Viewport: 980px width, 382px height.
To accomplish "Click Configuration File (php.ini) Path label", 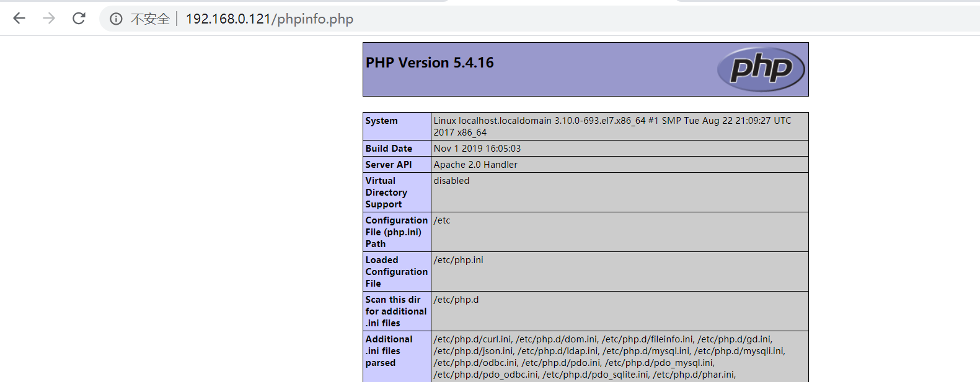I will pyautogui.click(x=397, y=232).
